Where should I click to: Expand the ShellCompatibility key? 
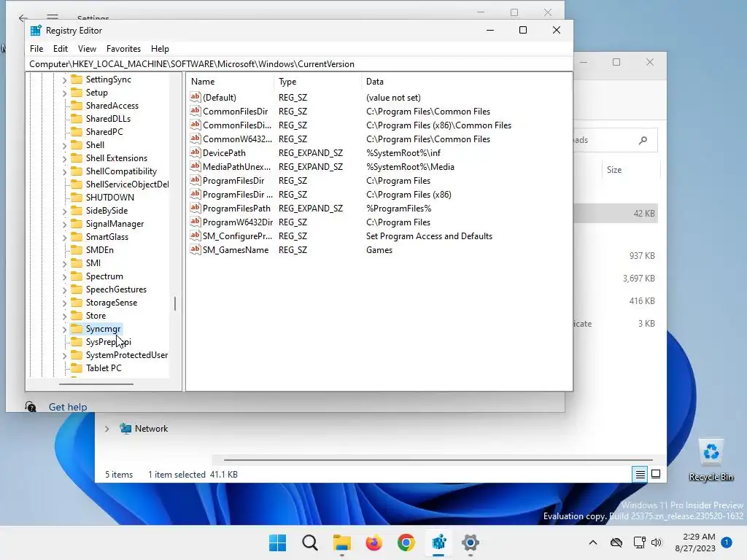coord(64,172)
